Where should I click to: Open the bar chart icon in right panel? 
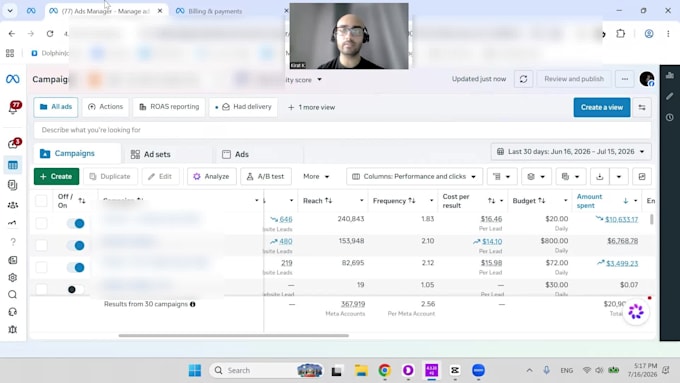[x=670, y=75]
